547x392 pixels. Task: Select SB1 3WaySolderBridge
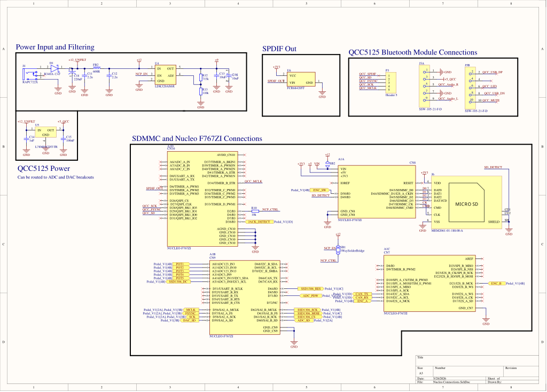click(x=338, y=249)
